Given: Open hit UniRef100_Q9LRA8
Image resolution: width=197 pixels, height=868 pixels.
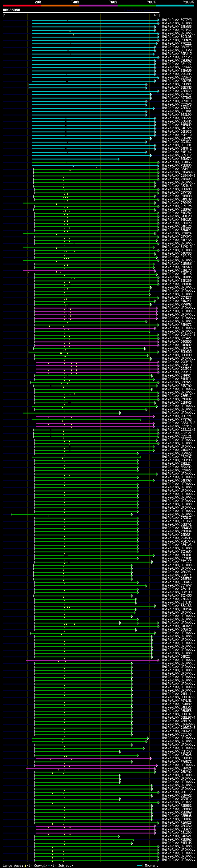Looking at the screenshot, I should (x=177, y=61).
